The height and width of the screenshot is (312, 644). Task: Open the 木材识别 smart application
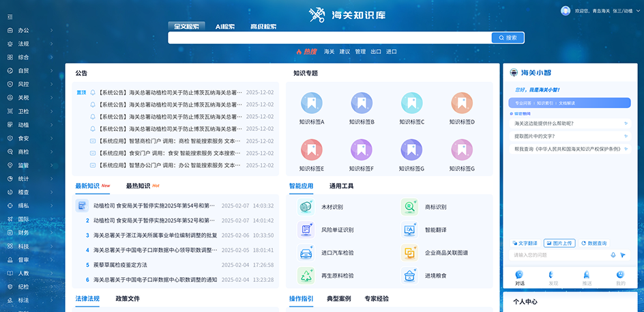tap(306, 207)
